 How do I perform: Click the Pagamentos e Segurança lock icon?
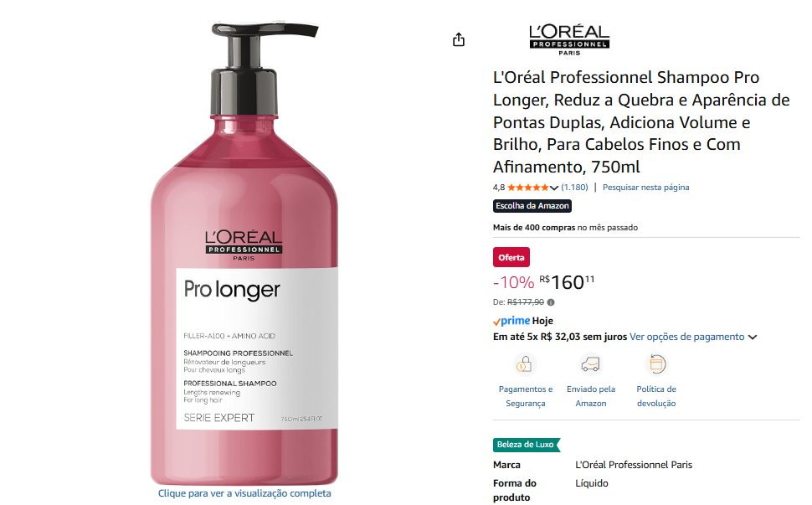coord(525,364)
